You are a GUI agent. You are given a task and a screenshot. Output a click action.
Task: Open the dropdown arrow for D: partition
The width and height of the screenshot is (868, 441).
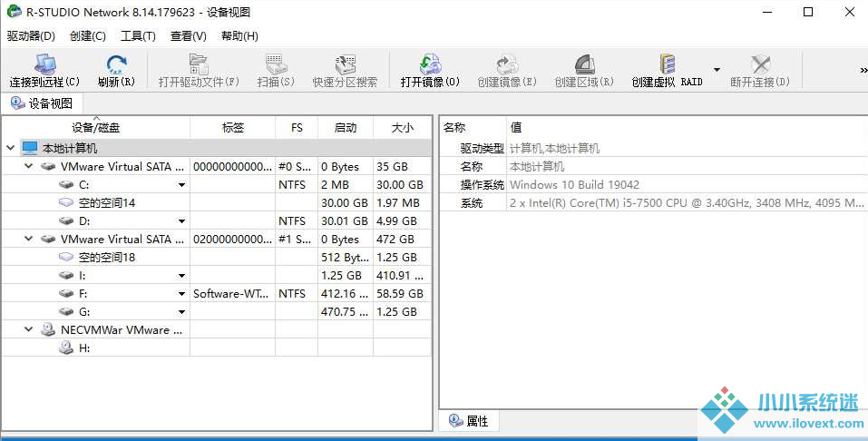pyautogui.click(x=181, y=221)
